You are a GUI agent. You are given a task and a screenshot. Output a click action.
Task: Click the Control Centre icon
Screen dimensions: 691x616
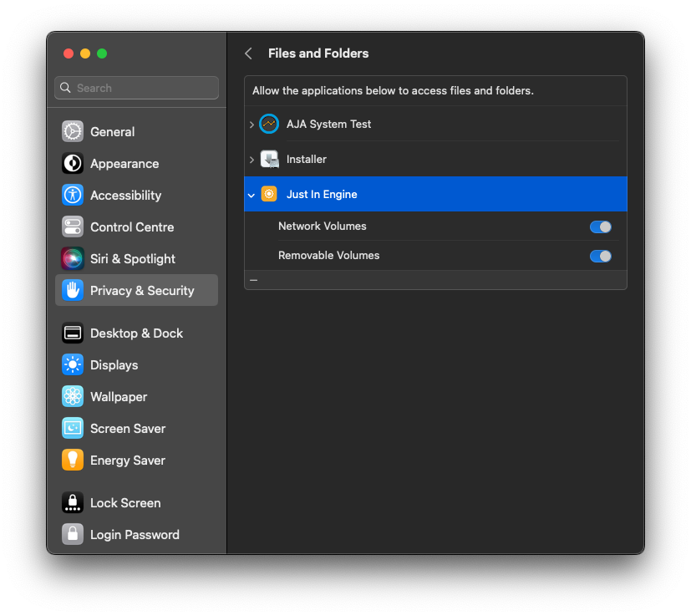73,227
